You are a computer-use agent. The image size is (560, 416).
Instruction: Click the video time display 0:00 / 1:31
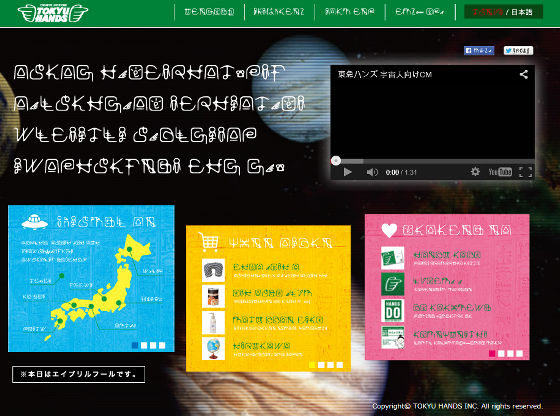click(401, 172)
